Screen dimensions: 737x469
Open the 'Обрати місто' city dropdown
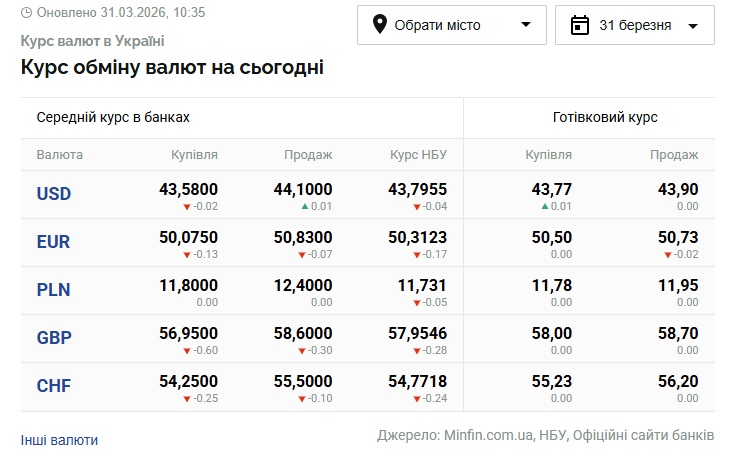pyautogui.click(x=451, y=25)
